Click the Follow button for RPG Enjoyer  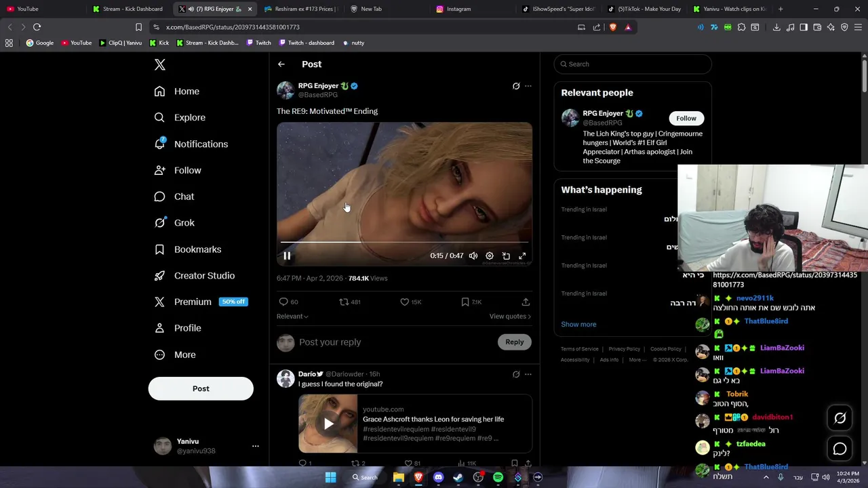click(686, 118)
